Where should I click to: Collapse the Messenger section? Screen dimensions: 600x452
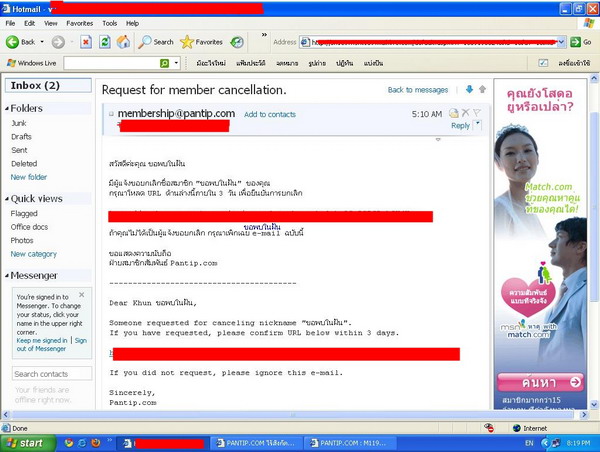(x=7, y=276)
